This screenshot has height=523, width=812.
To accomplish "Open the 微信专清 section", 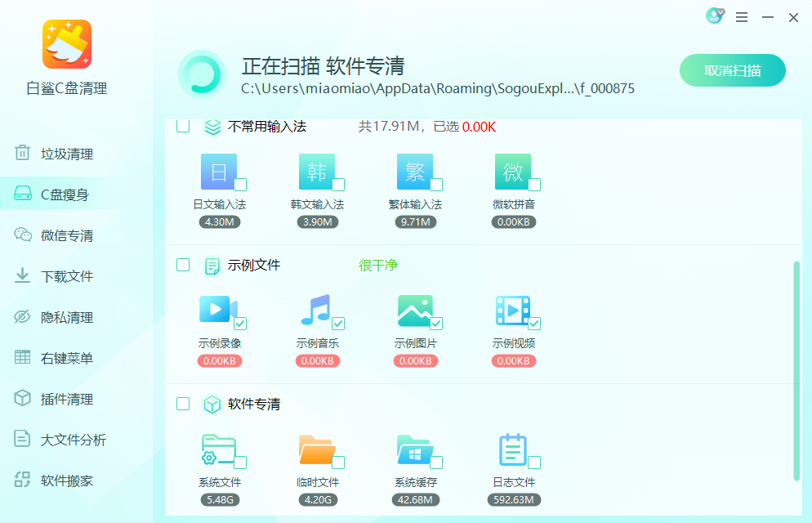I will tap(55, 235).
